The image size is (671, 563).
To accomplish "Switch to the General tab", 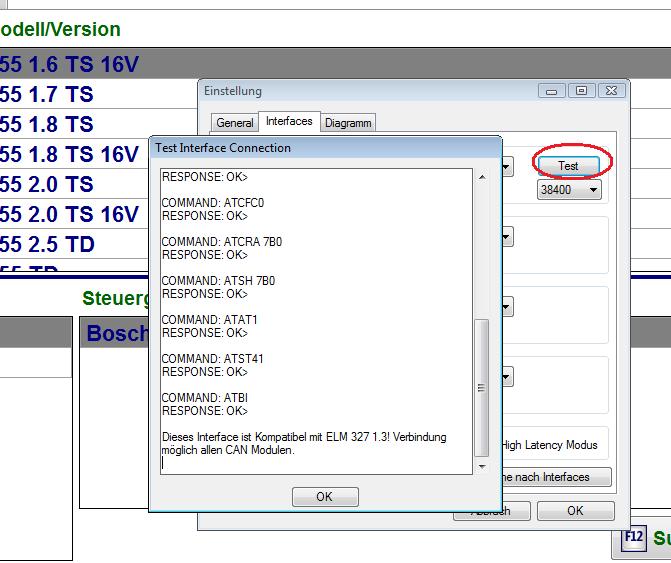I will 235,123.
